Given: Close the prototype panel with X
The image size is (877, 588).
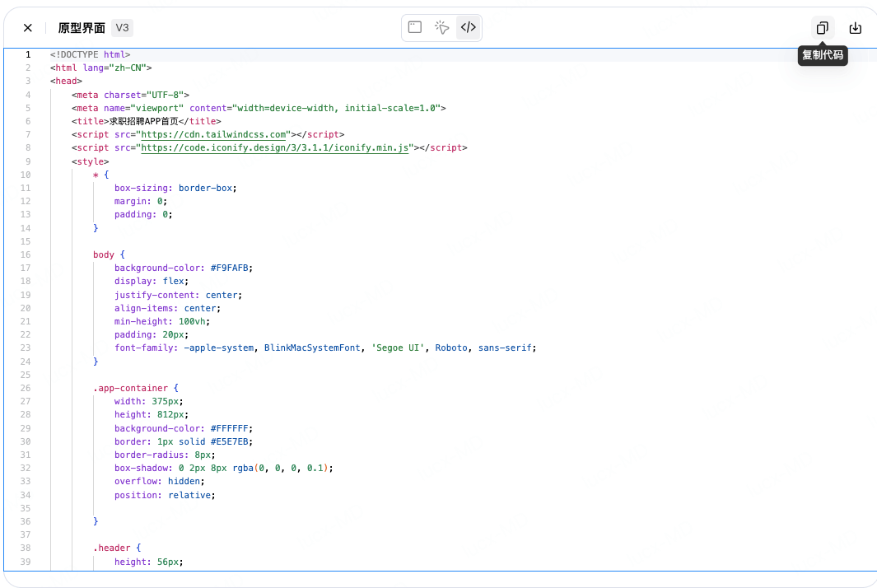Looking at the screenshot, I should 27,28.
